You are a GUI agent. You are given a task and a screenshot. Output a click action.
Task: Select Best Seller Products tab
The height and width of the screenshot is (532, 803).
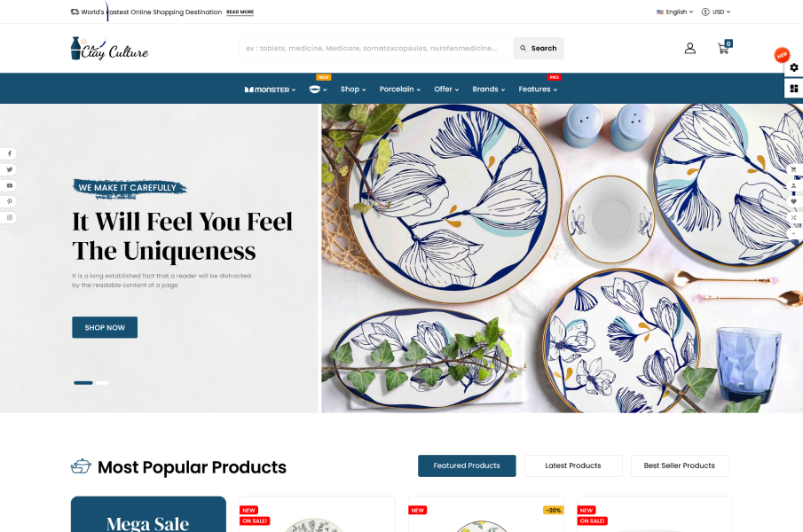[x=679, y=465]
